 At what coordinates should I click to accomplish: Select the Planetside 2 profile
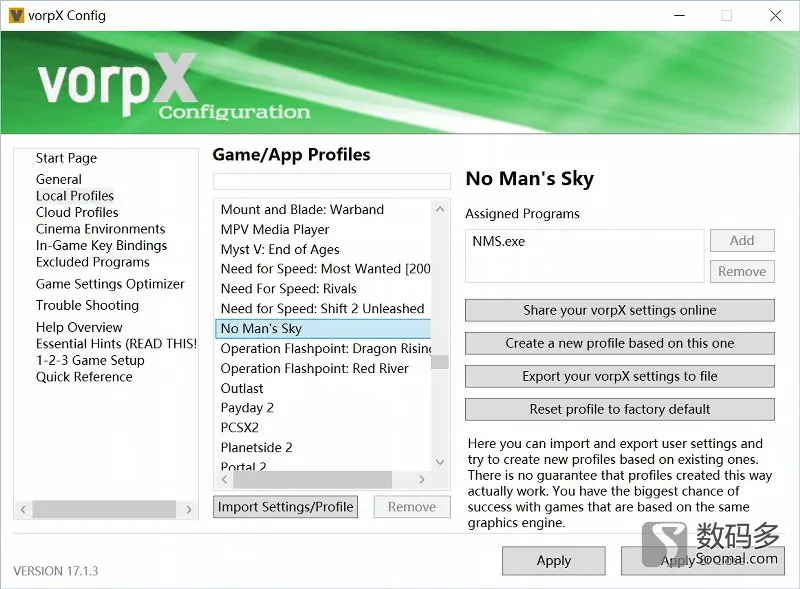tap(323, 447)
